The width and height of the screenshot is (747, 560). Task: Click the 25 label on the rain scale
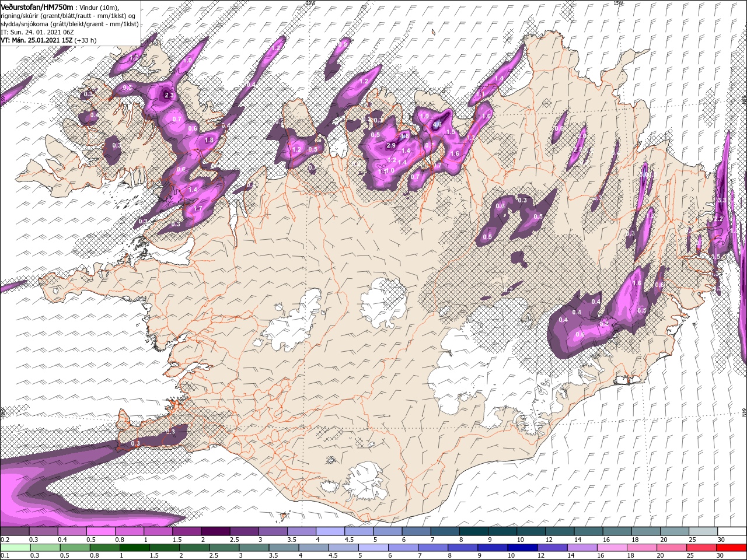(x=690, y=555)
